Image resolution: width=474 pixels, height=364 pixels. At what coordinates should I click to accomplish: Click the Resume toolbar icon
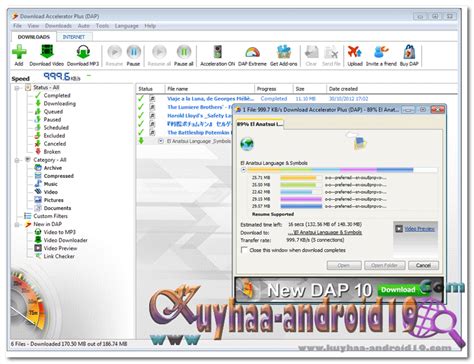(x=114, y=52)
